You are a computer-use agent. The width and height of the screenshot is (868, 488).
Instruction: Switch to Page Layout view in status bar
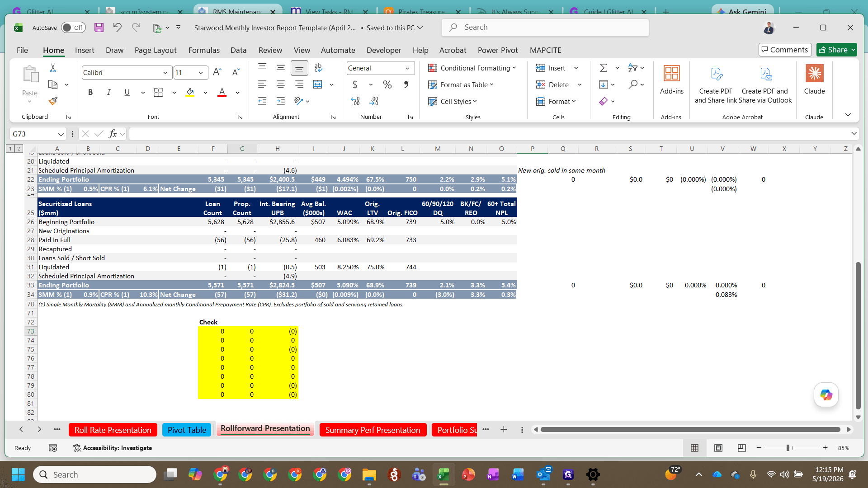tap(718, 448)
